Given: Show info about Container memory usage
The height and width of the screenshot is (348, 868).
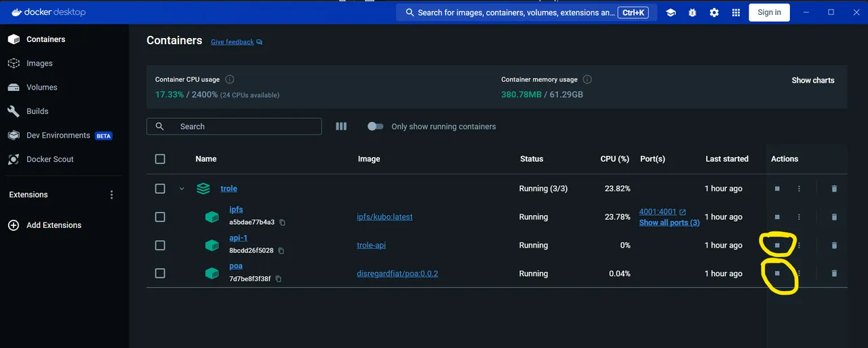Looking at the screenshot, I should click(x=587, y=79).
